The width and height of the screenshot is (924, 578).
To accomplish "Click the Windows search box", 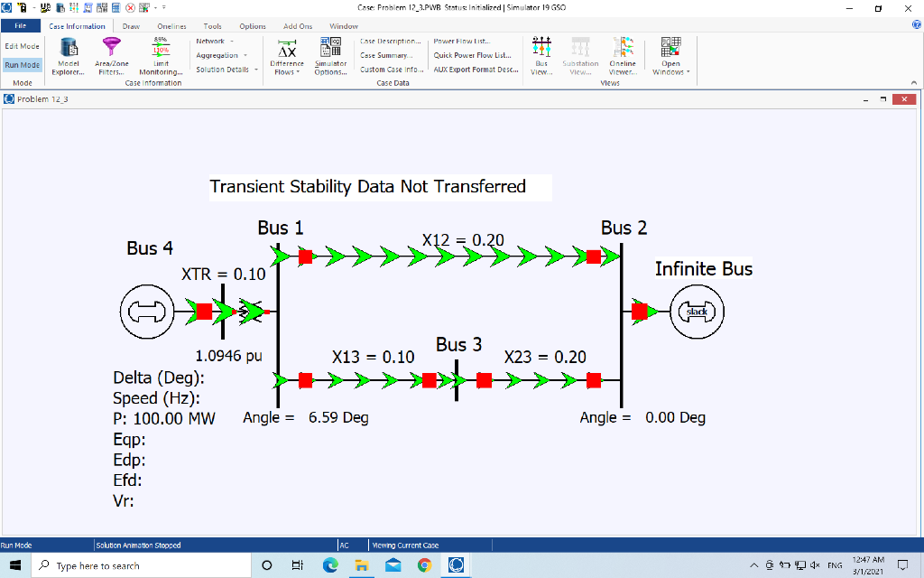I will coord(135,564).
